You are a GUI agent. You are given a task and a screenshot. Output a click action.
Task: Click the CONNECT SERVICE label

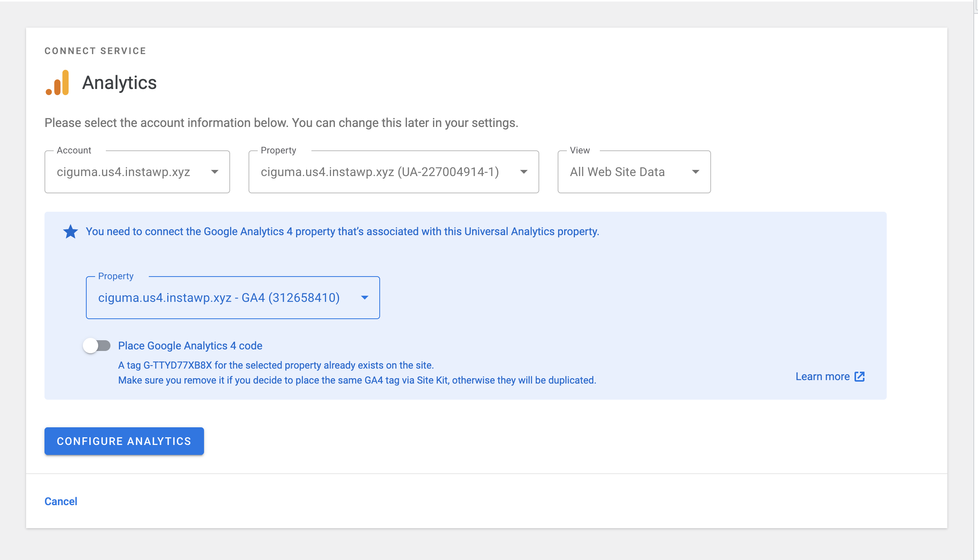(x=95, y=51)
